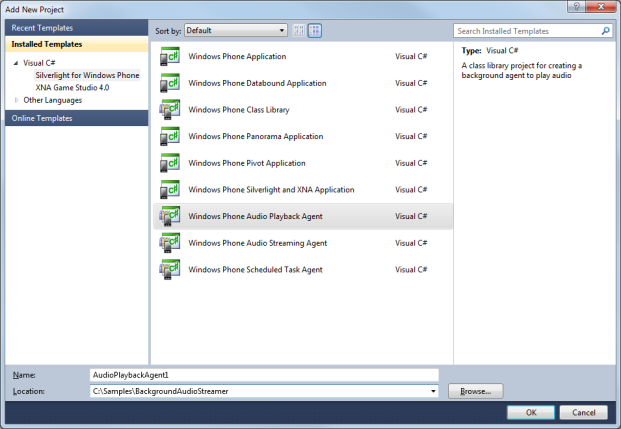The width and height of the screenshot is (621, 429).
Task: Click the Windows Phone Panorama Application icon
Action: (x=170, y=136)
